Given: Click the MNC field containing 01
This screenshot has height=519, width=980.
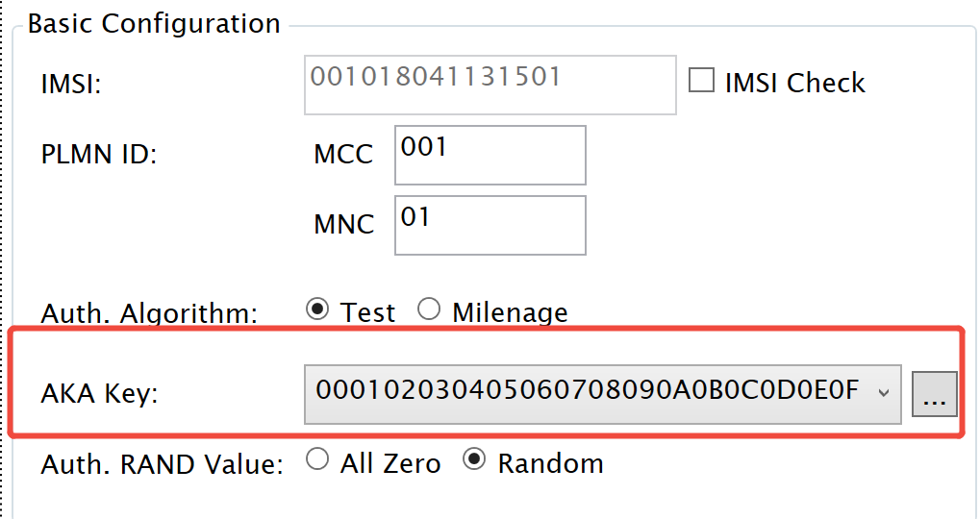Looking at the screenshot, I should click(x=490, y=225).
